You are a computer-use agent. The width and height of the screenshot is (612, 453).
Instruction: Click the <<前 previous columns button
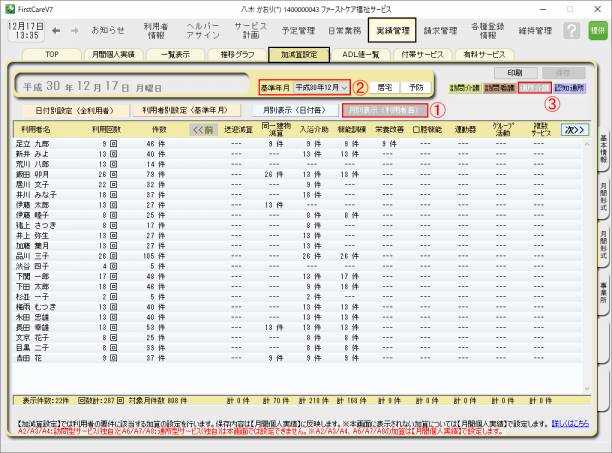[203, 129]
